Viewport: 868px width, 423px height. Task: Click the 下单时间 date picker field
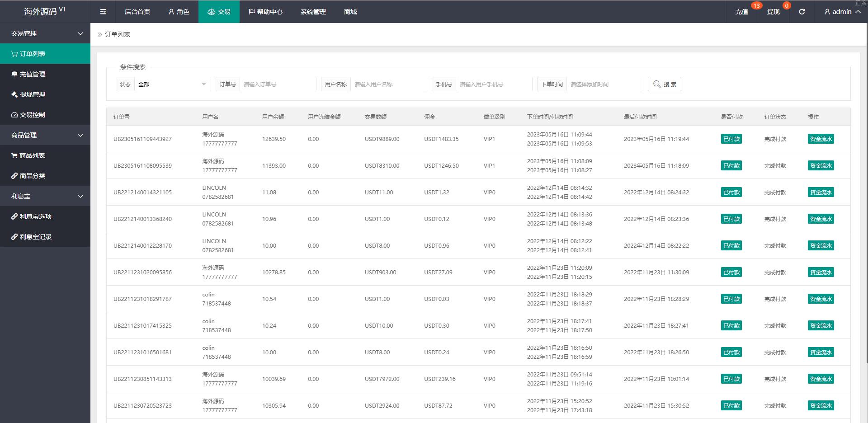[604, 84]
